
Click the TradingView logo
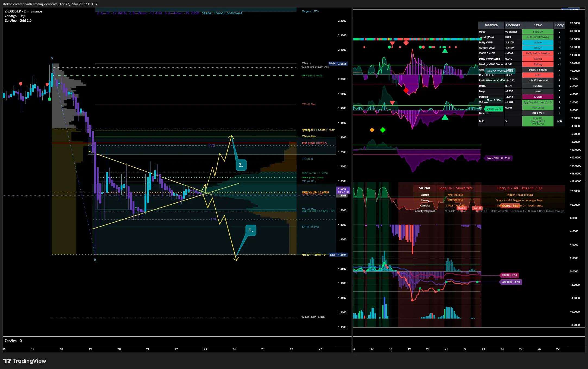(x=24, y=361)
